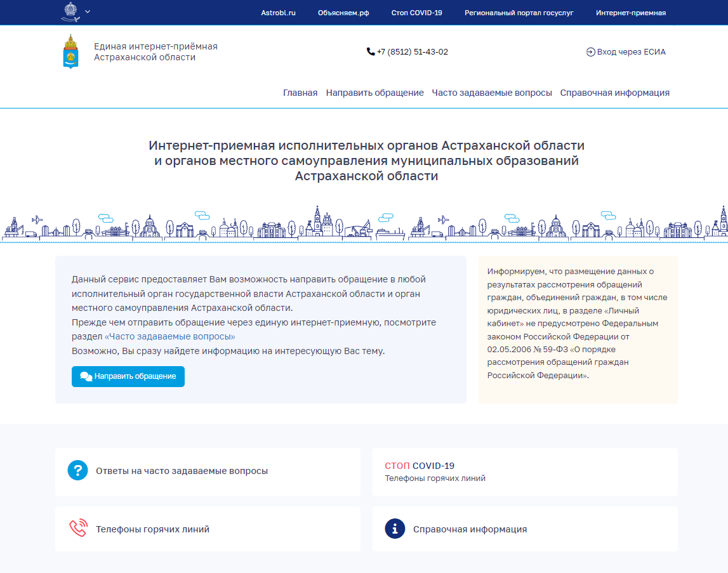728x573 pixels.
Task: Open Объясняем.рф link in top bar
Action: click(x=343, y=13)
